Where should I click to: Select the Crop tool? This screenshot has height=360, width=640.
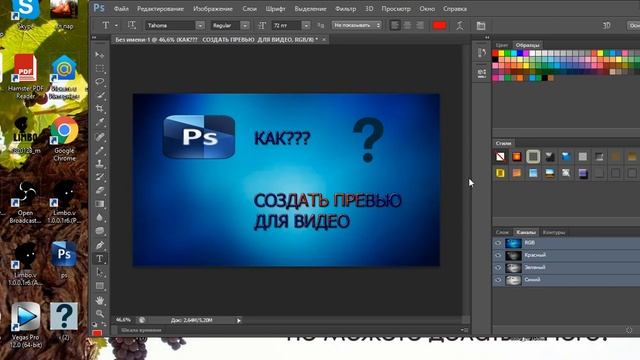coord(100,109)
